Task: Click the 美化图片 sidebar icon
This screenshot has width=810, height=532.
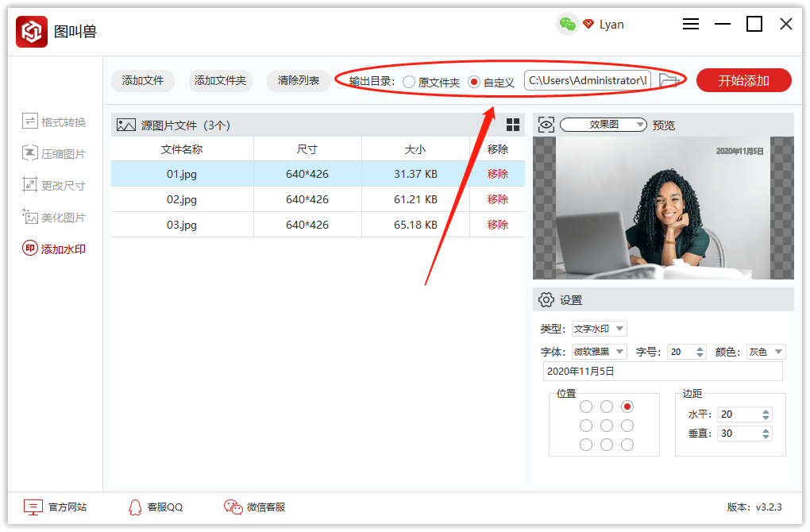Action: tap(29, 217)
